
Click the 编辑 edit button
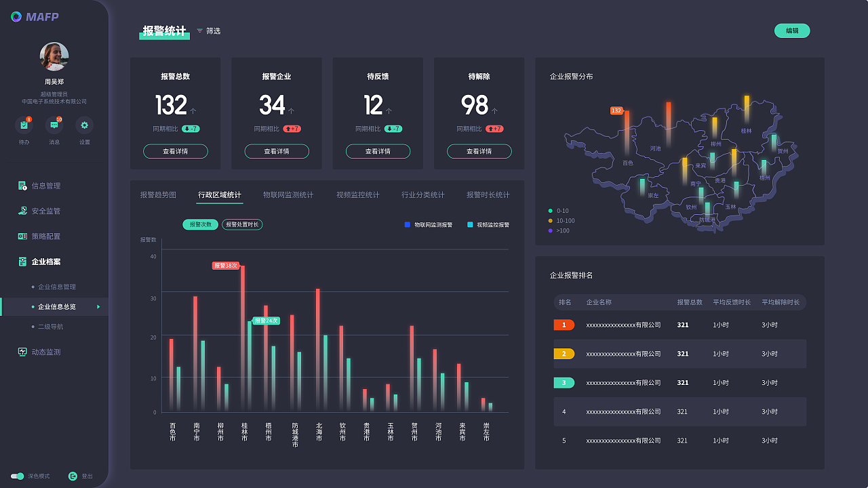(792, 30)
